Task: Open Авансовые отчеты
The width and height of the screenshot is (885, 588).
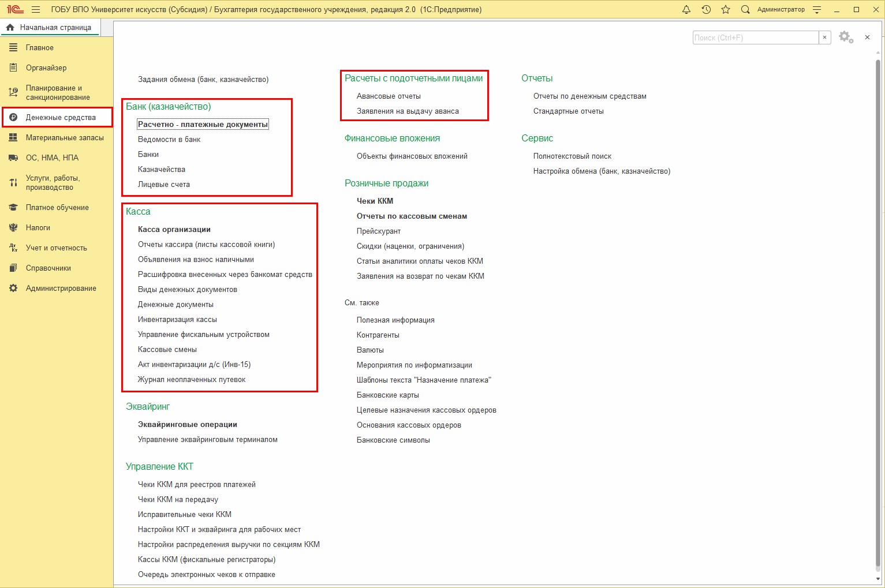Action: (x=389, y=96)
